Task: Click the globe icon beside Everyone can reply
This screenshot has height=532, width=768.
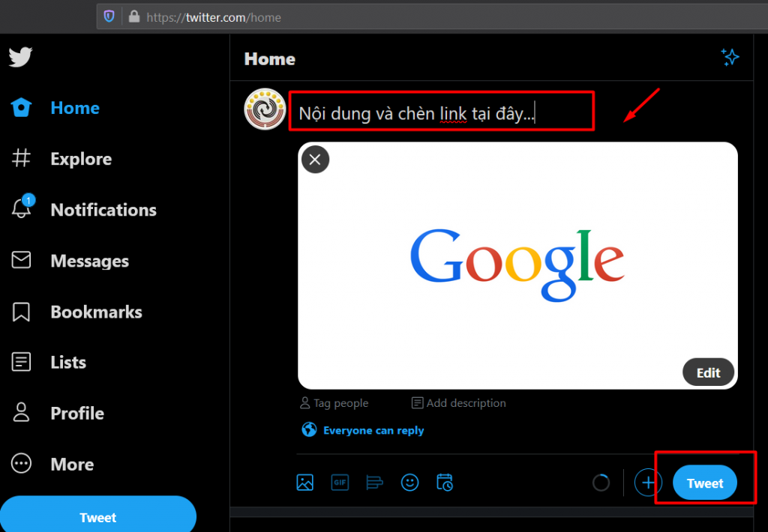Action: (x=309, y=429)
